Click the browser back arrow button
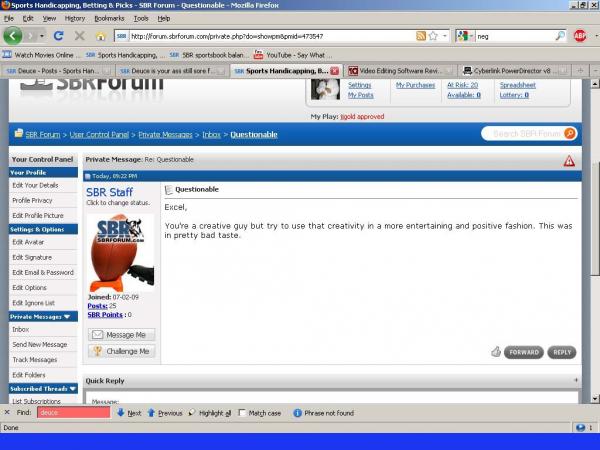Screen dimensions: 600x450 13,35
